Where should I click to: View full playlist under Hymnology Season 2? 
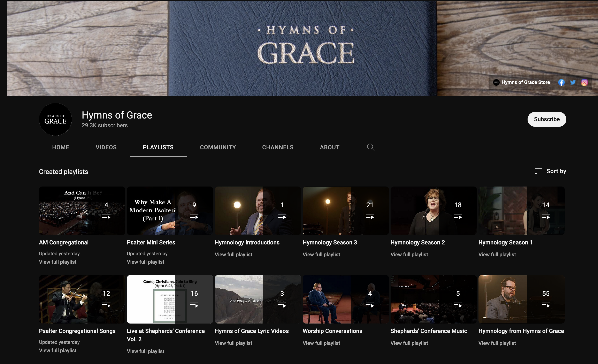tap(409, 255)
